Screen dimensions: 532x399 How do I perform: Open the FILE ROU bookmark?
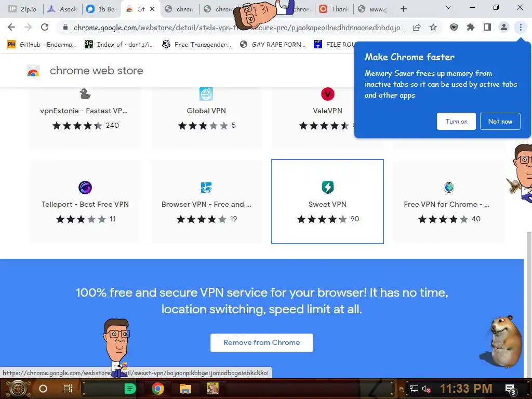pos(334,44)
